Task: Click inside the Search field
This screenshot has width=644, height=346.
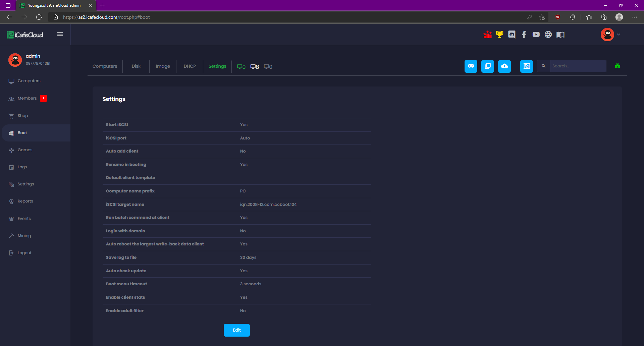Action: point(577,66)
